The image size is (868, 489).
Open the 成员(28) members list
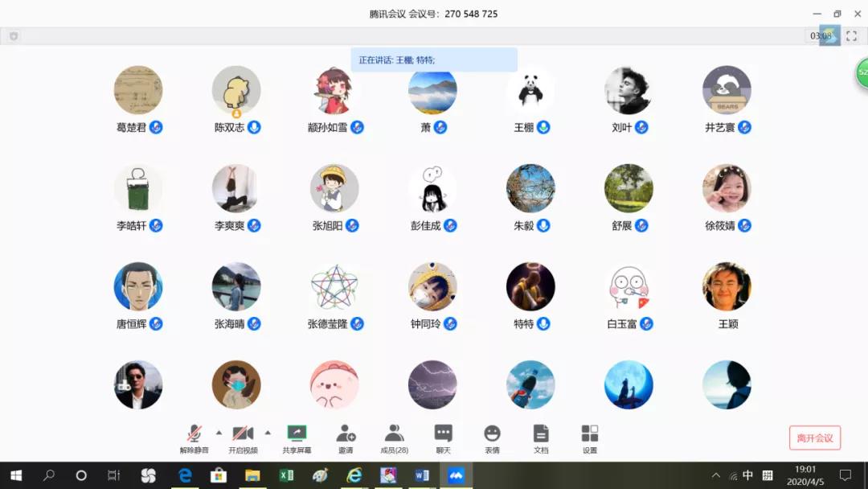394,439
